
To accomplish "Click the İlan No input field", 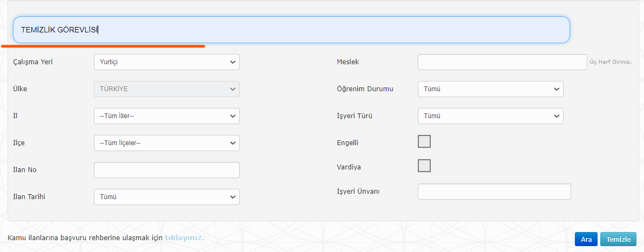I will pos(167,170).
